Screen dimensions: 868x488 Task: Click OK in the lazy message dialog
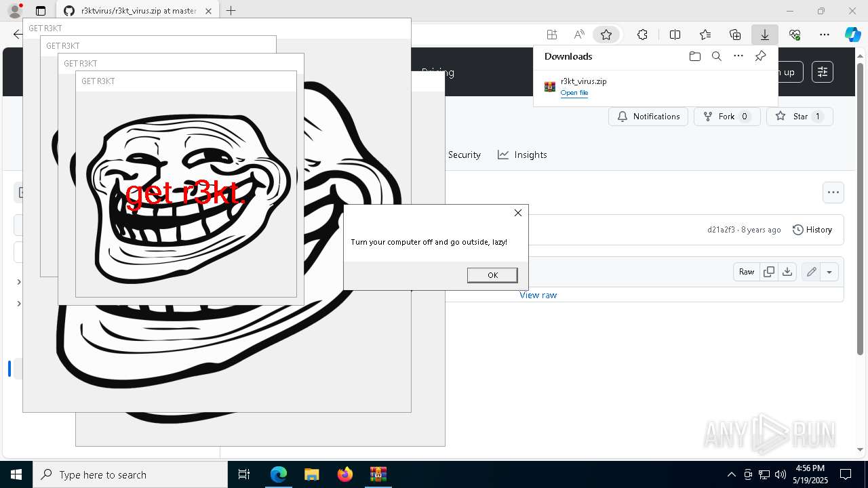coord(492,274)
